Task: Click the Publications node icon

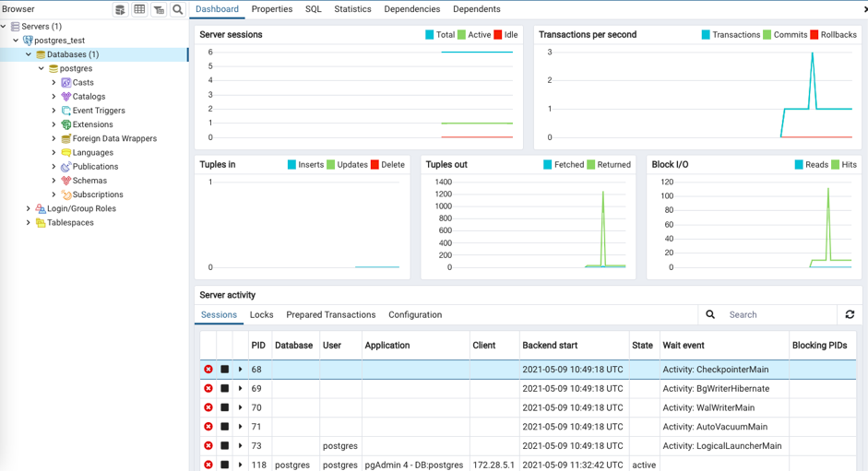Action: point(65,167)
